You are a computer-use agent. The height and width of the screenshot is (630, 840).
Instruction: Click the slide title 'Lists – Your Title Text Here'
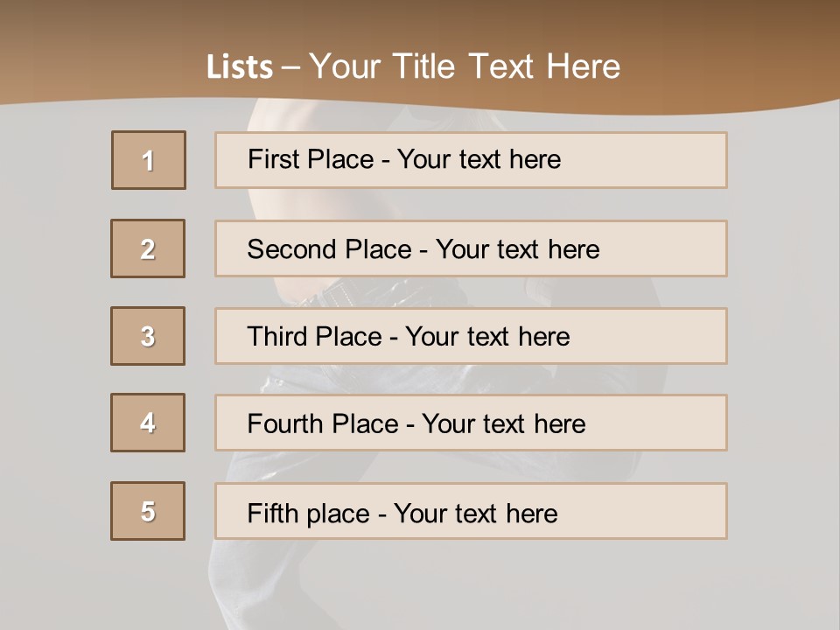tap(413, 66)
